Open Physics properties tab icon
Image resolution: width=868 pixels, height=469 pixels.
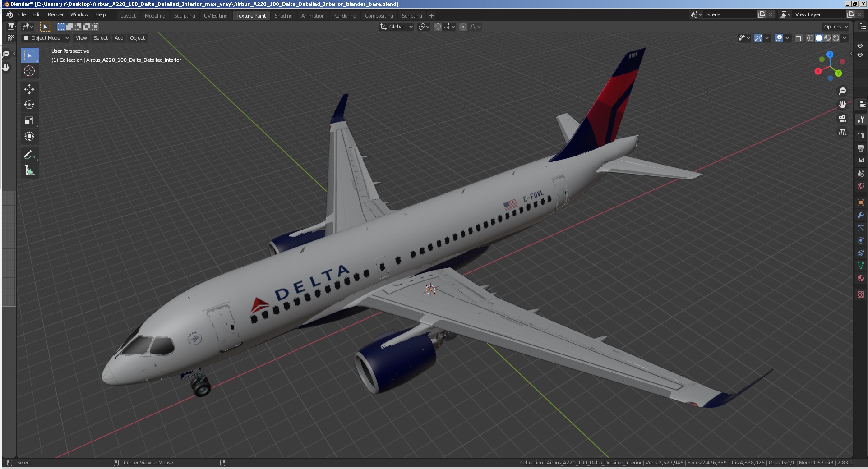(861, 240)
